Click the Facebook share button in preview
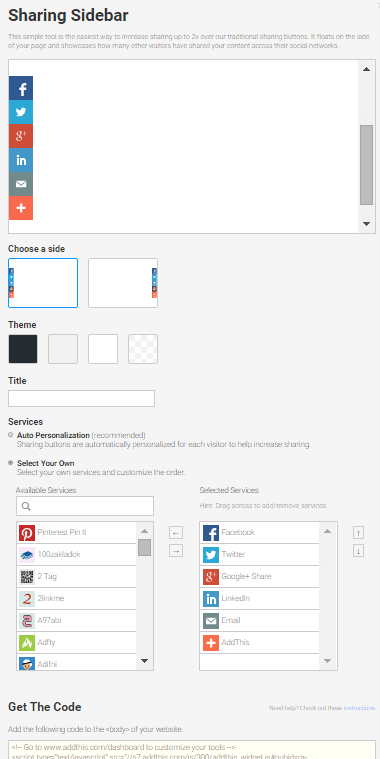Screen dimensions: 380x759 [21, 88]
